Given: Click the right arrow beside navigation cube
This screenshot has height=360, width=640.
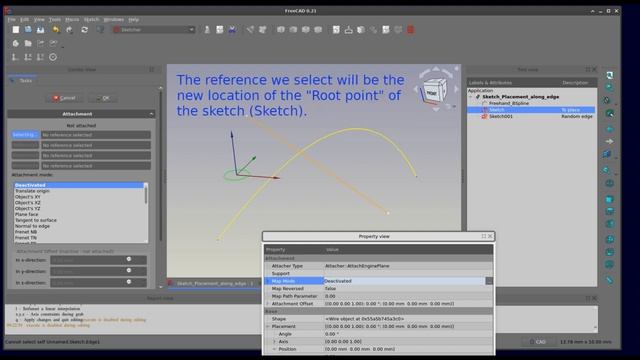Looking at the screenshot, I should pos(456,89).
